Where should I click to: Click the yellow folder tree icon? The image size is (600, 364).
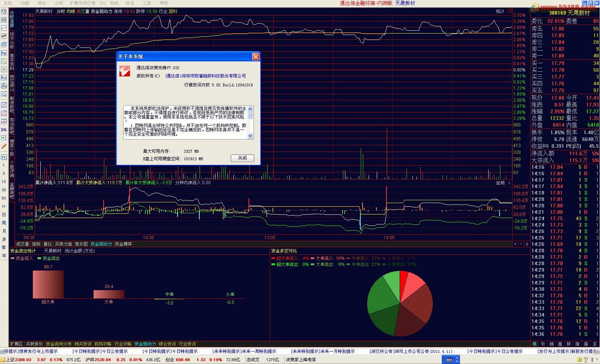pos(4,61)
